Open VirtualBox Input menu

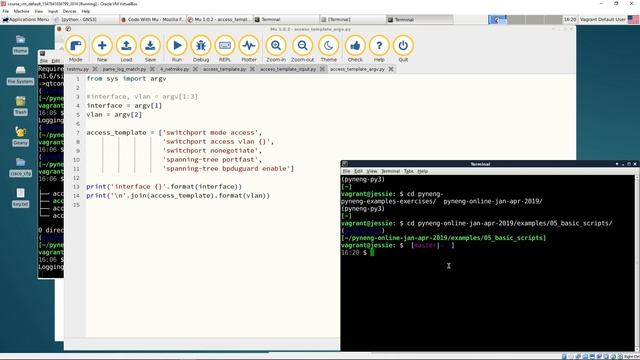coord(53,11)
